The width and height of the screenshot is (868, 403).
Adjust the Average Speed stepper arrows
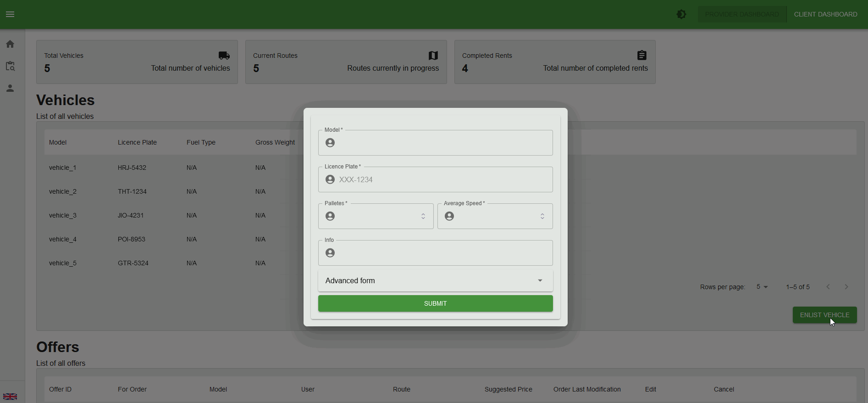[x=542, y=216]
